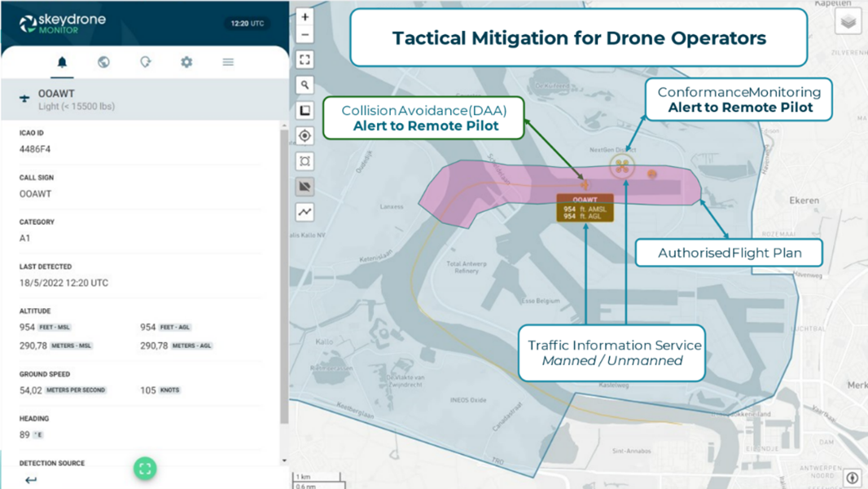
Task: Open the flight data chart tool
Action: (305, 212)
